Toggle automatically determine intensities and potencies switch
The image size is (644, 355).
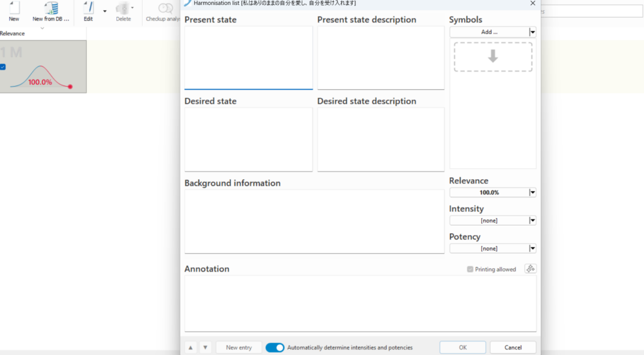(275, 347)
